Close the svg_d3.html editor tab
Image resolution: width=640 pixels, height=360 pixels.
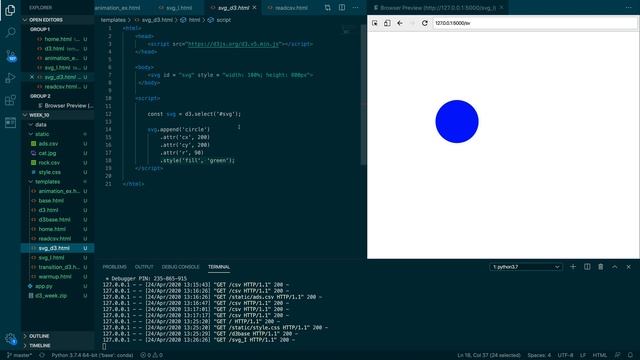255,8
